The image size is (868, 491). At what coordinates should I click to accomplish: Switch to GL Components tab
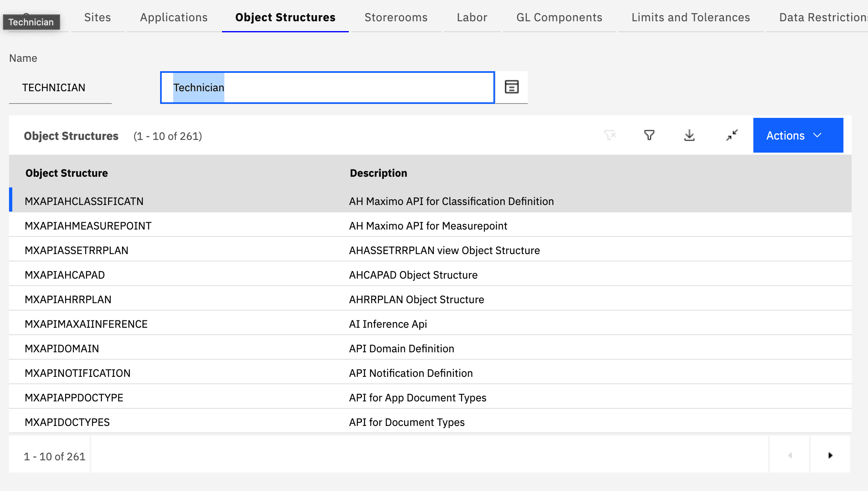(x=559, y=17)
